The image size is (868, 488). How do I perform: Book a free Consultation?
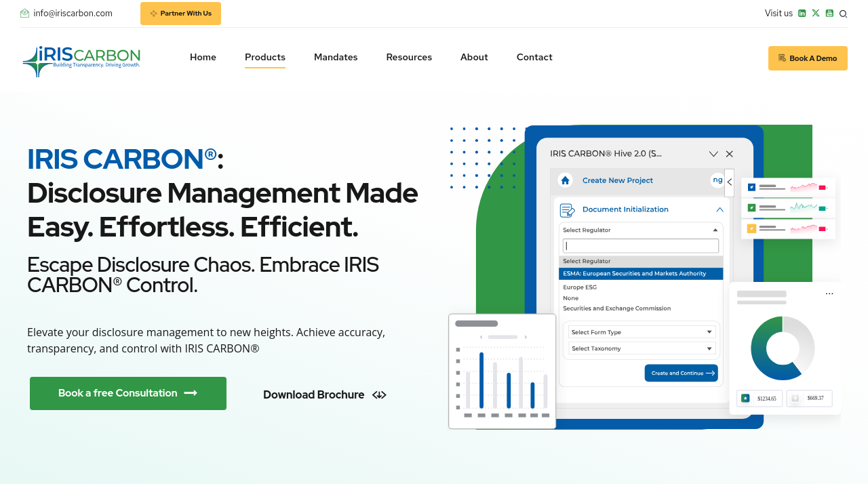click(128, 393)
